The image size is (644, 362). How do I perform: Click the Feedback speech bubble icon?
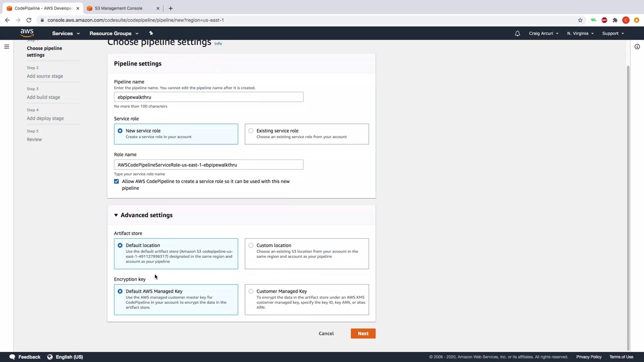pos(12,357)
